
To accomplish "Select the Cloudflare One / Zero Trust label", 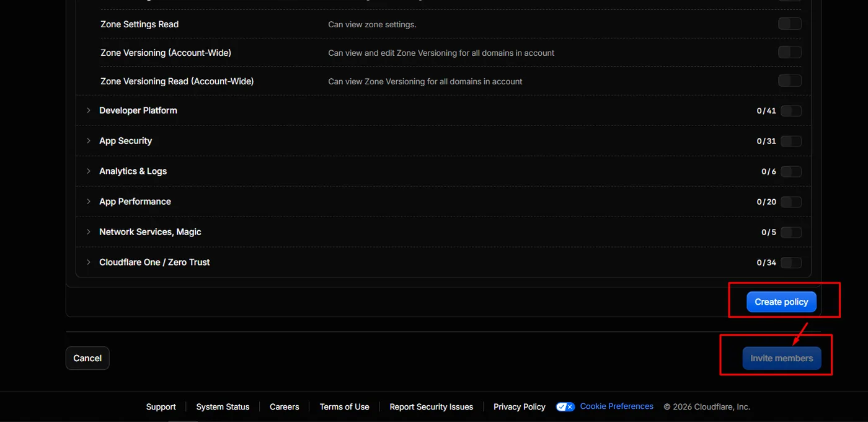I will click(155, 263).
